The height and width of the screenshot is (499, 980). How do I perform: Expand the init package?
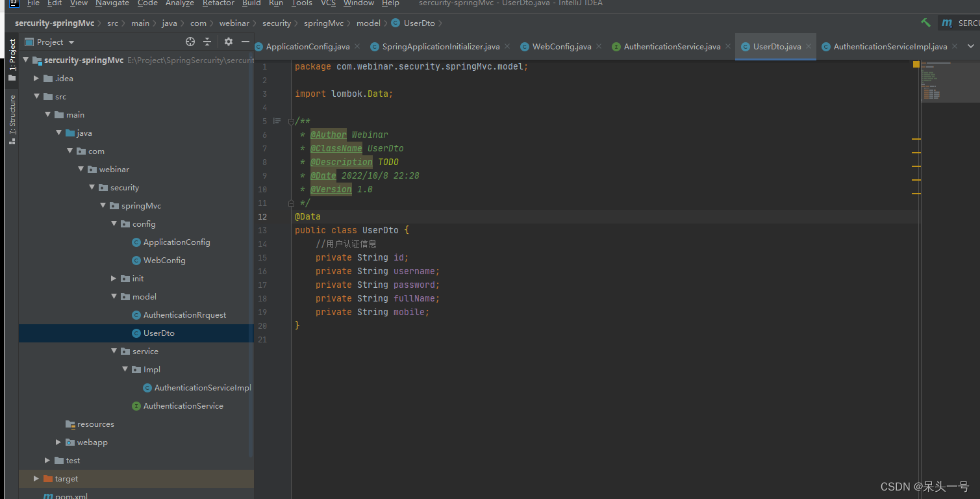click(x=114, y=278)
